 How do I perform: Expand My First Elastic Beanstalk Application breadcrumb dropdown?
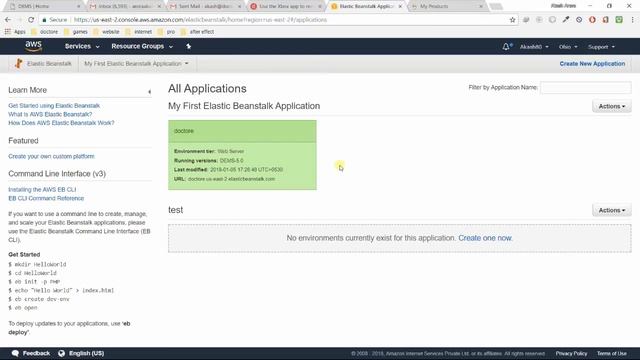(x=136, y=64)
